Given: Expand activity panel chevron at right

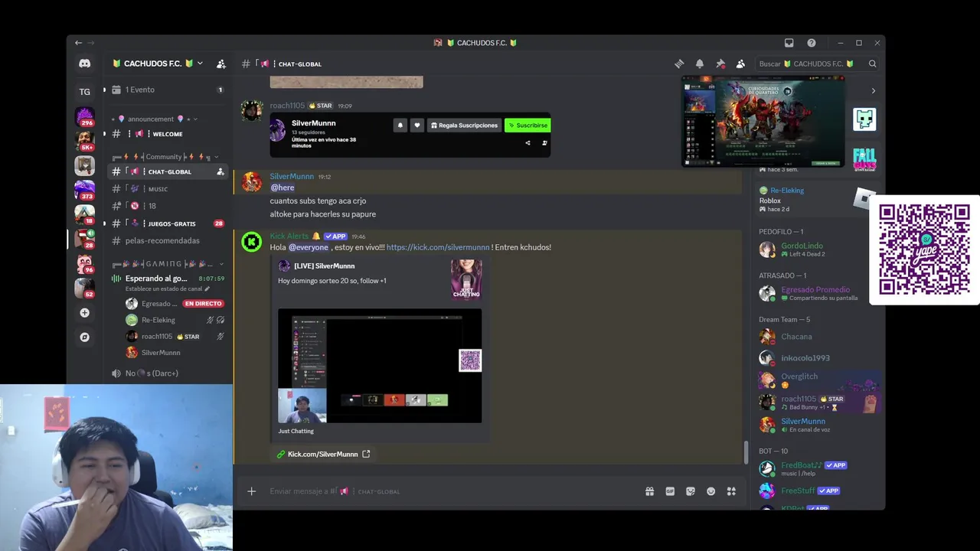Looking at the screenshot, I should coord(873,91).
